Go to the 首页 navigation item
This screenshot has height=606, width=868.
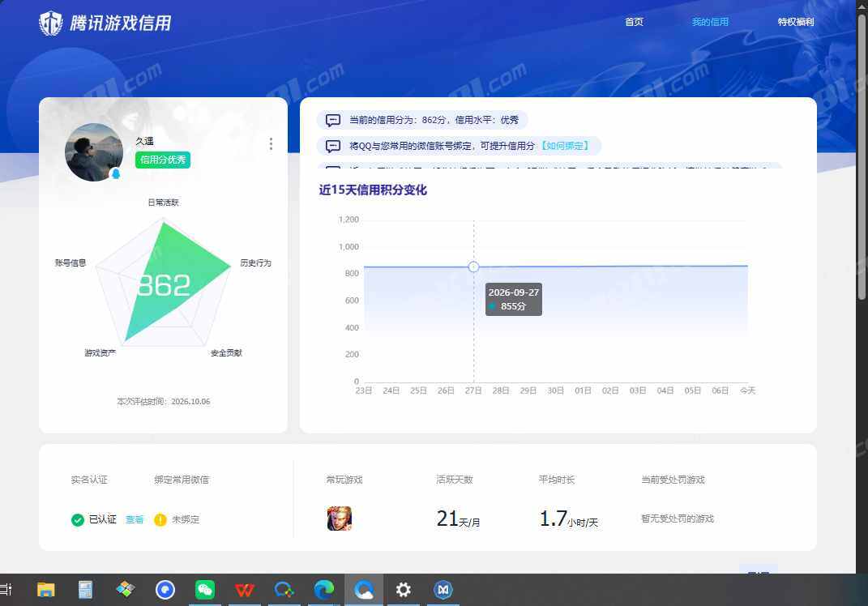pos(634,22)
